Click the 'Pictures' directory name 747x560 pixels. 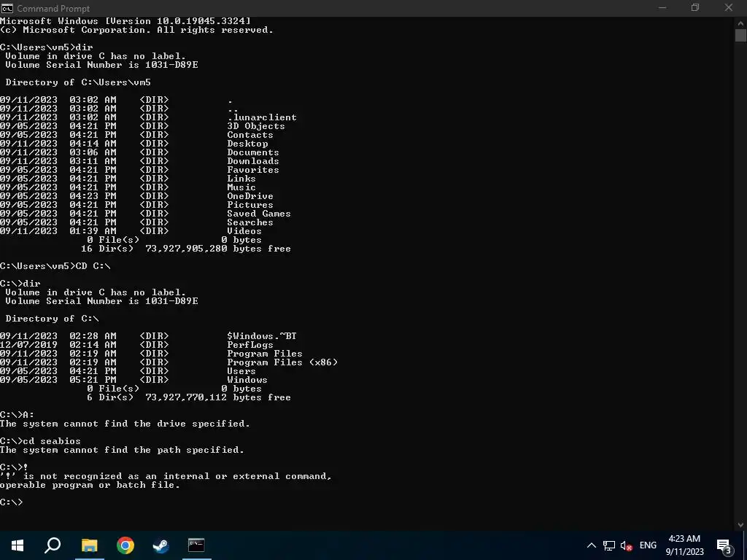coord(250,205)
